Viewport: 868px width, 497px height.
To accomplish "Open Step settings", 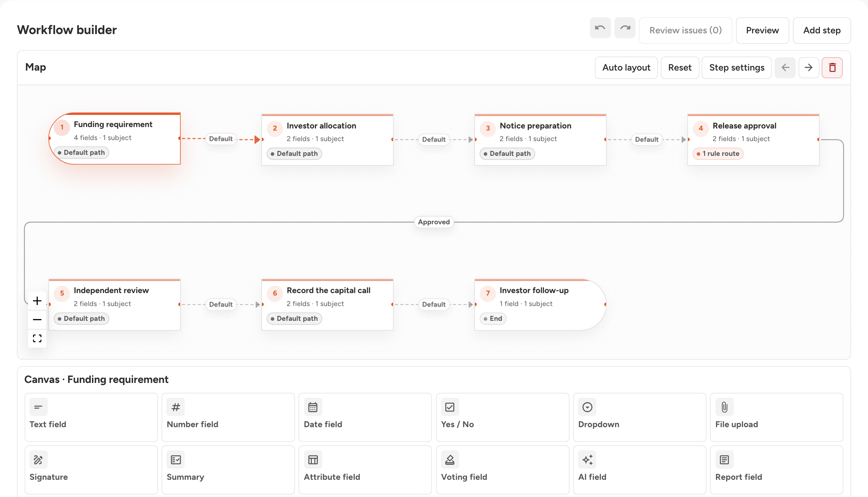I will pyautogui.click(x=737, y=68).
